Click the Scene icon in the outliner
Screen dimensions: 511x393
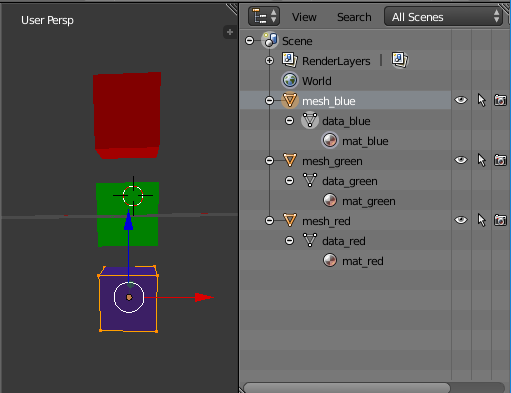270,41
